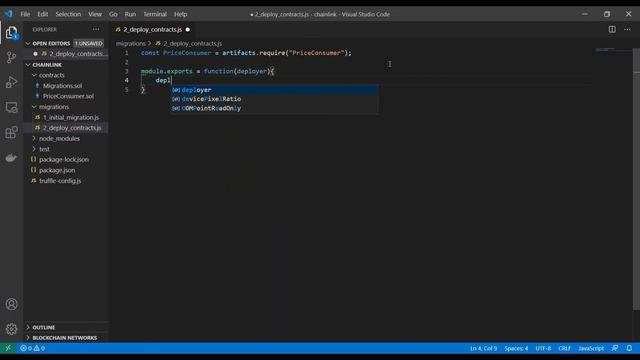Screen dimensions: 640x360
Task: Change file encoding via UTF-8
Action: point(543,348)
